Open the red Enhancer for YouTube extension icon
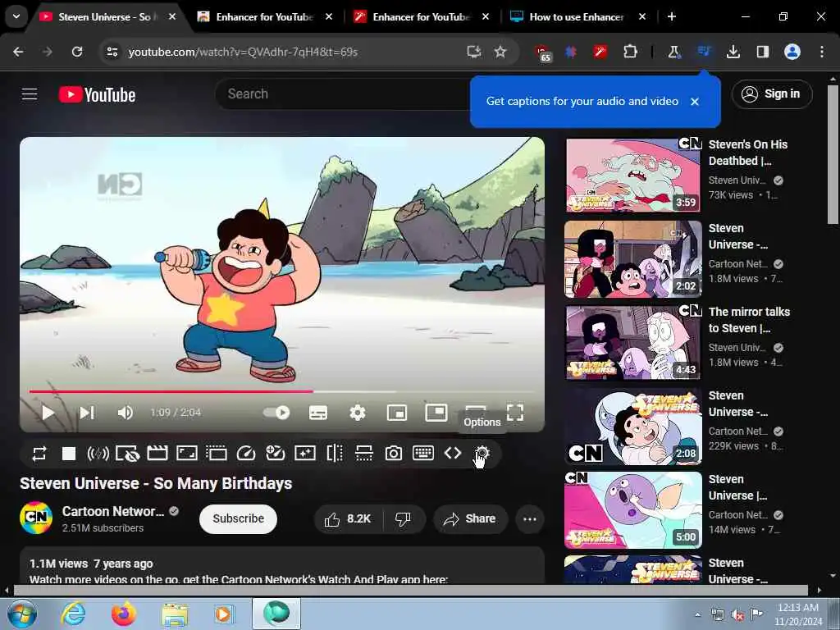This screenshot has height=630, width=840. 600,52
